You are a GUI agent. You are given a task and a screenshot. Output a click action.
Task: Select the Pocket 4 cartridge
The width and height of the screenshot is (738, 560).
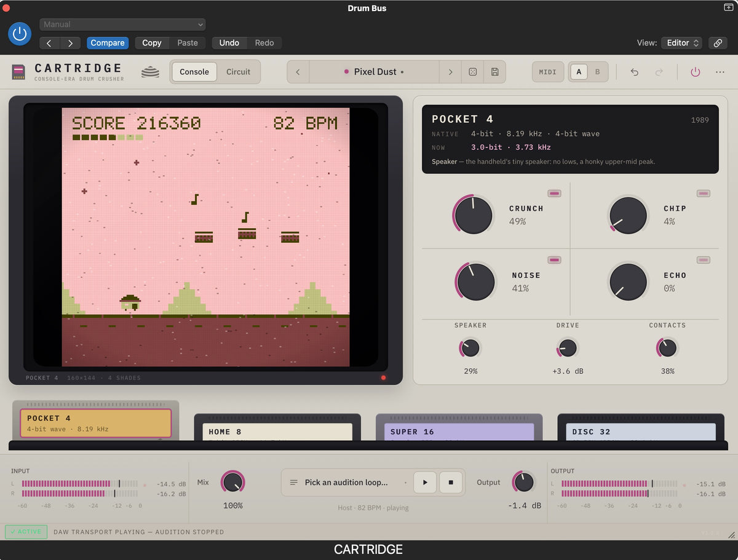click(x=95, y=423)
